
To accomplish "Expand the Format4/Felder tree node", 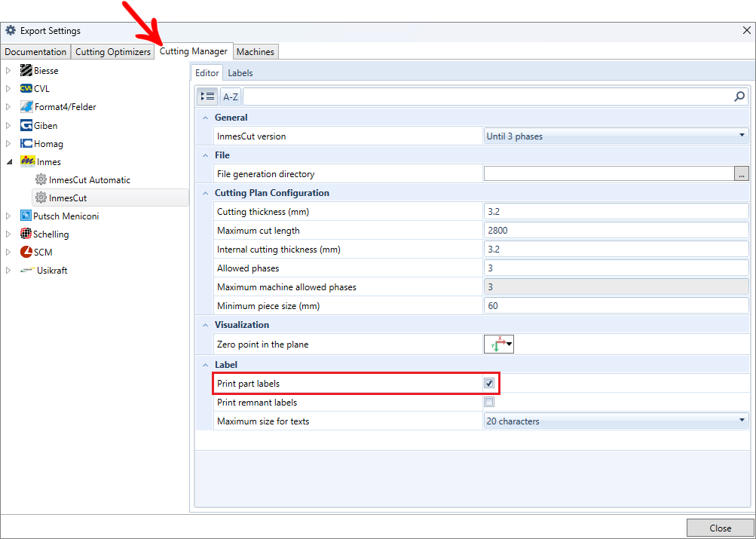I will 8,106.
